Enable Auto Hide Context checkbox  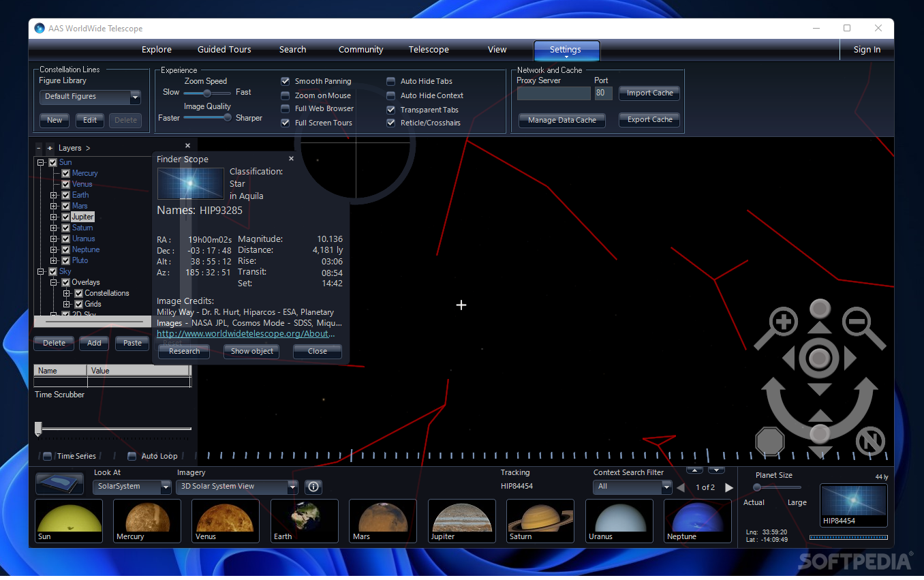coord(391,95)
